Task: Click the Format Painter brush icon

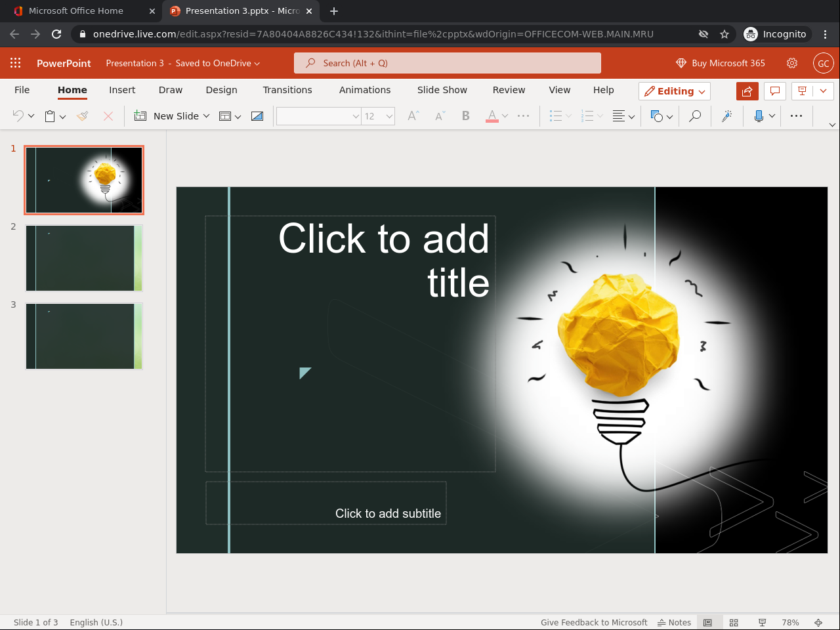Action: (83, 116)
